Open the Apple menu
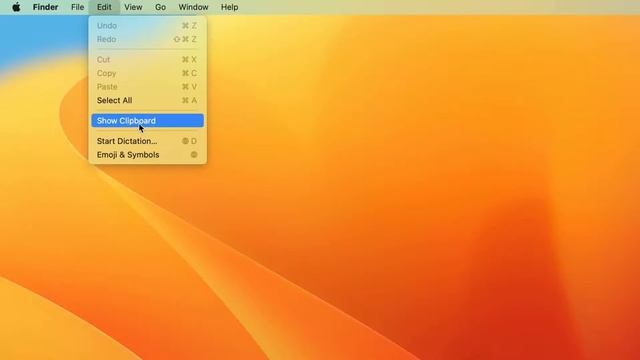Viewport: 640px width, 360px height. pos(16,7)
